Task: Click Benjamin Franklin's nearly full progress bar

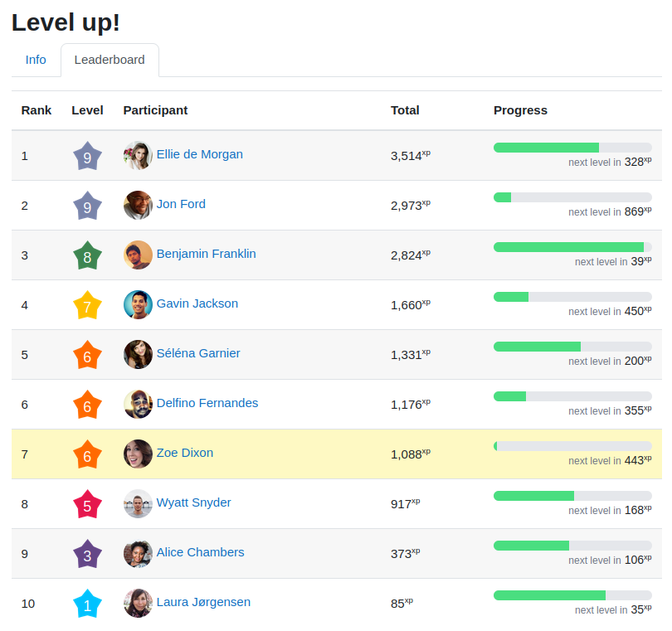Action: [x=572, y=246]
